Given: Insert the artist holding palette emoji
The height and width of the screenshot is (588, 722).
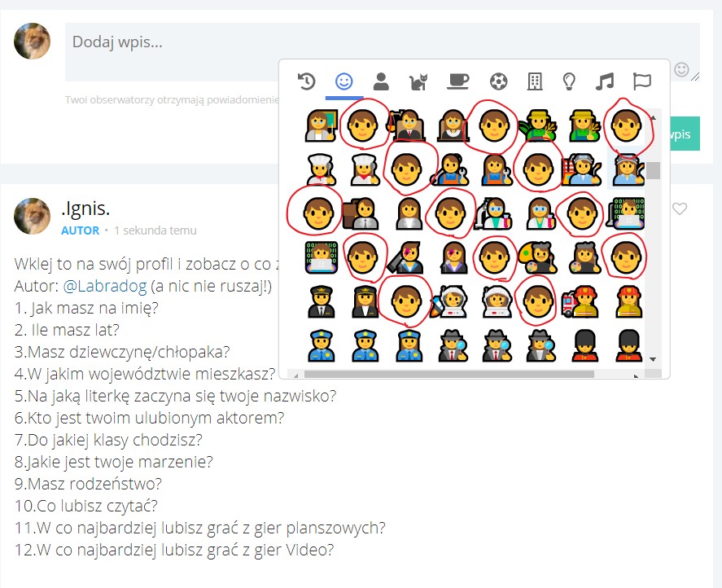Looking at the screenshot, I should click(x=538, y=257).
